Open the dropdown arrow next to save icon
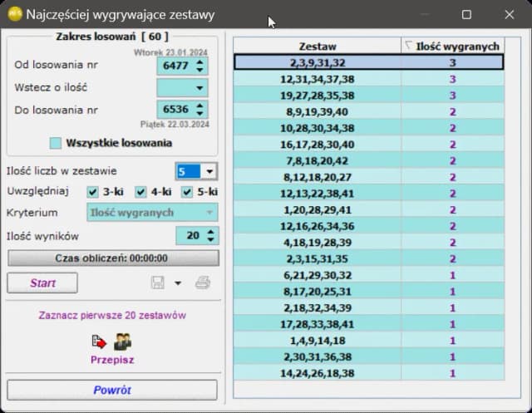The image size is (532, 413). tap(177, 283)
